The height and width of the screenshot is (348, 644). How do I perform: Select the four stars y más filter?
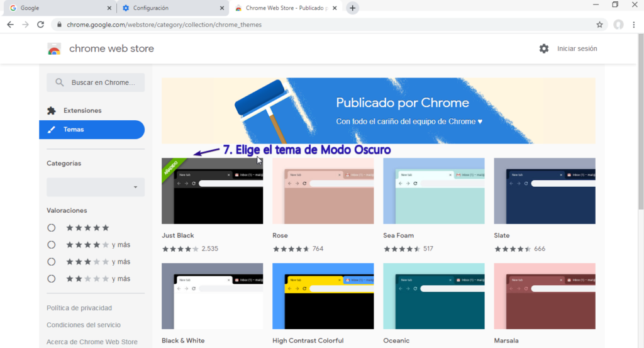pos(52,245)
